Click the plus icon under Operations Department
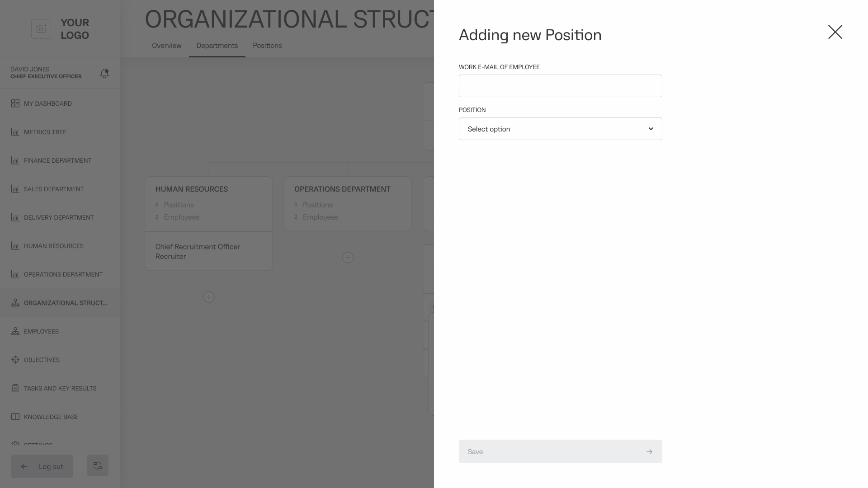This screenshot has height=488, width=868. [x=348, y=258]
